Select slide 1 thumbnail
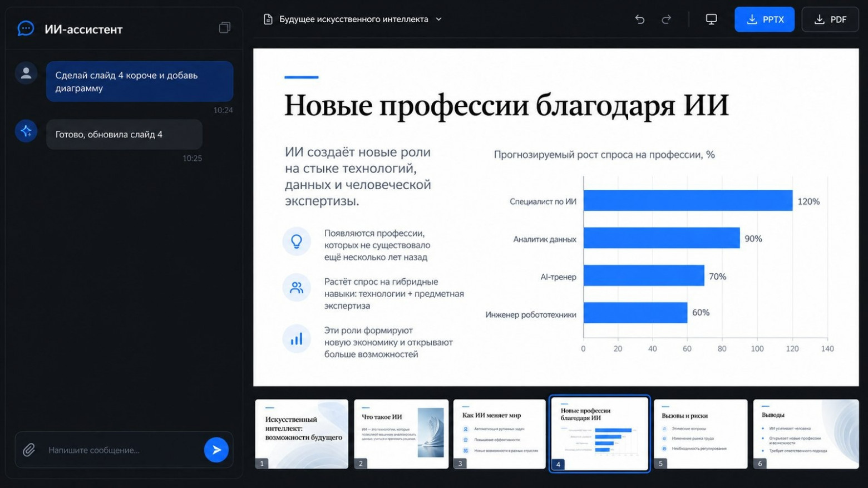The height and width of the screenshot is (488, 868). click(302, 434)
